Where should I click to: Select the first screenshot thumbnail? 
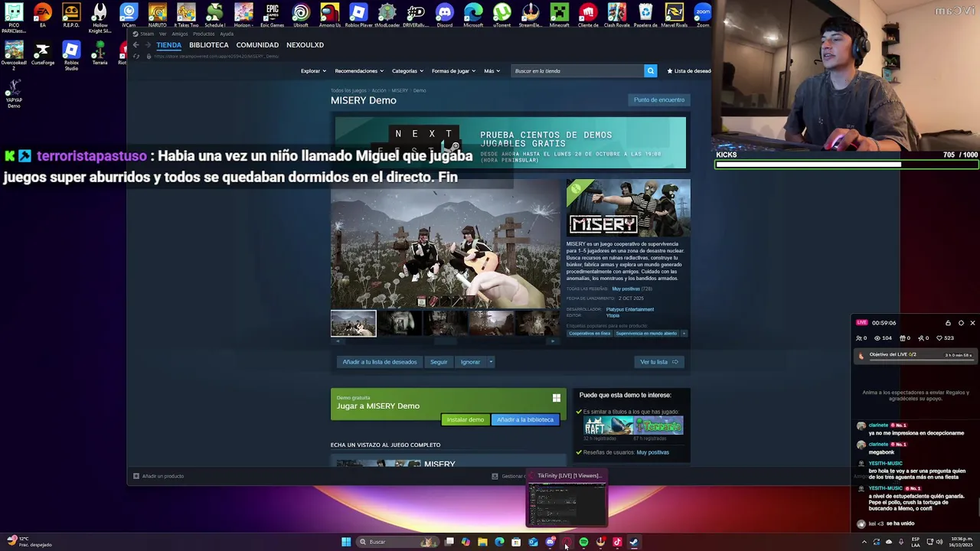pyautogui.click(x=354, y=324)
